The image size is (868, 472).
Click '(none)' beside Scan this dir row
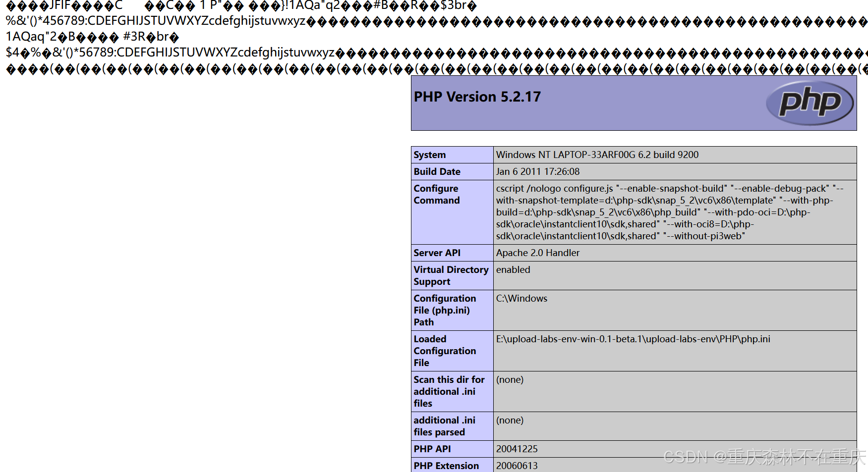pyautogui.click(x=510, y=379)
